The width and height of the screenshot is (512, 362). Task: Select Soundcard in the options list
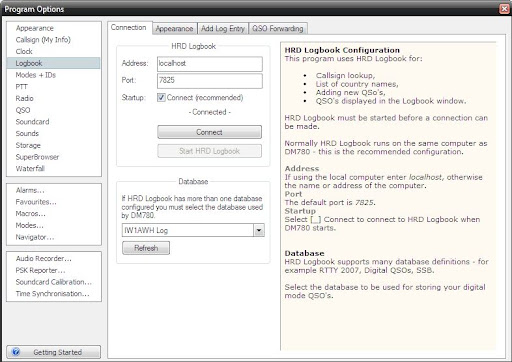[x=32, y=122]
